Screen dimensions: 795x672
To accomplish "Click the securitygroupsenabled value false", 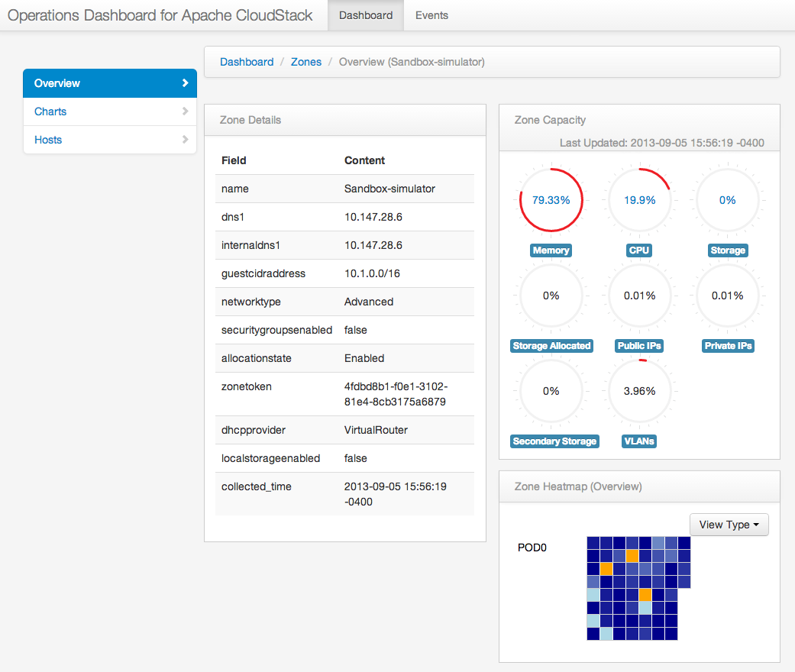I will (355, 330).
